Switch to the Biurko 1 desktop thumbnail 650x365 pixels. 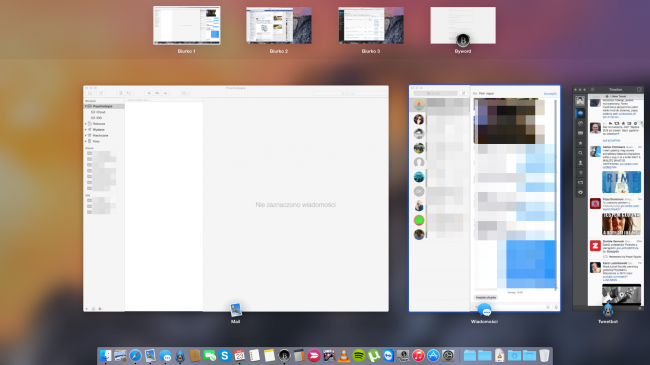[x=187, y=25]
